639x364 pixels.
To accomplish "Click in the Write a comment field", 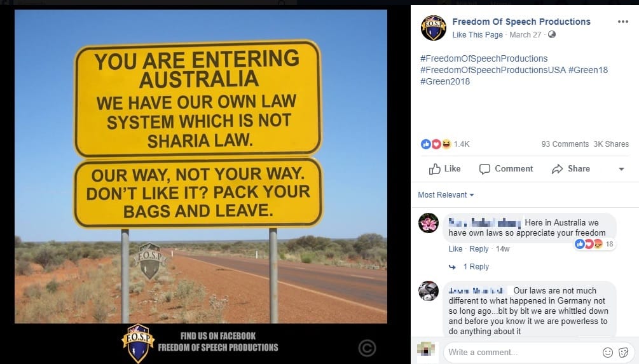I will click(523, 352).
